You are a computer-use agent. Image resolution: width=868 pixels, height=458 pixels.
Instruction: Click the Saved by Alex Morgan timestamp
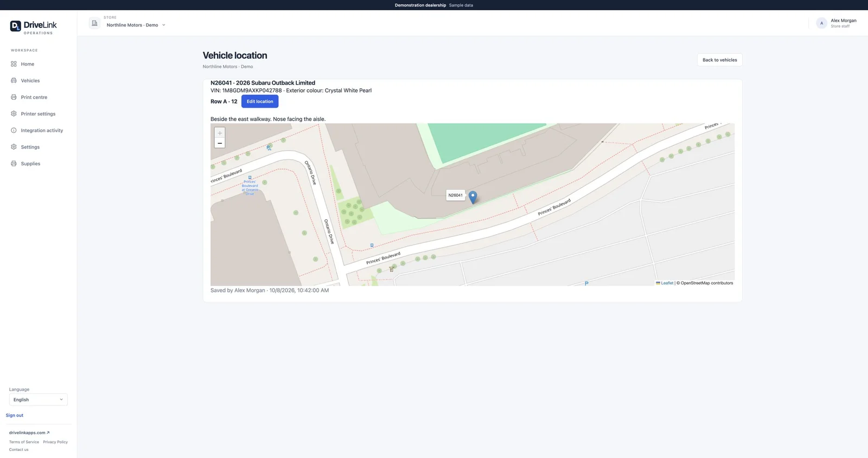270,291
